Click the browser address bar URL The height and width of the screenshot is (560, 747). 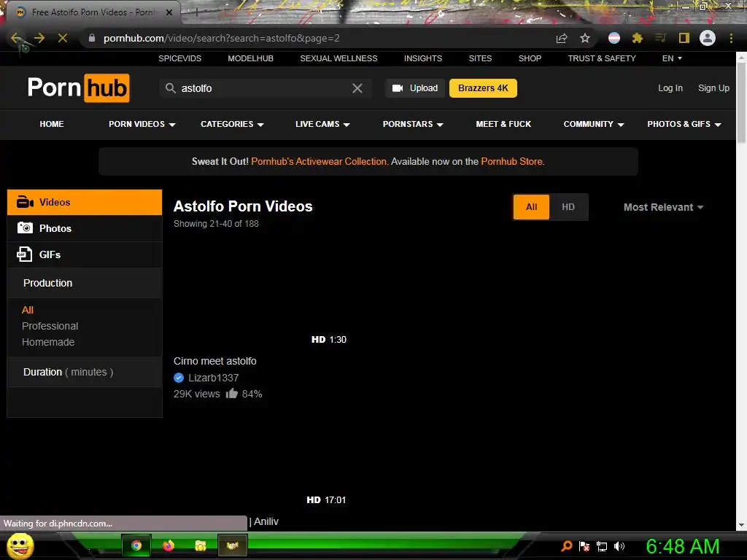pyautogui.click(x=222, y=38)
